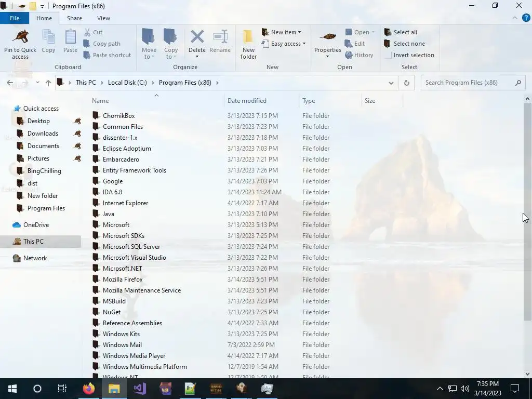
Task: Click the Copy ribbon icon
Action: [x=48, y=37]
